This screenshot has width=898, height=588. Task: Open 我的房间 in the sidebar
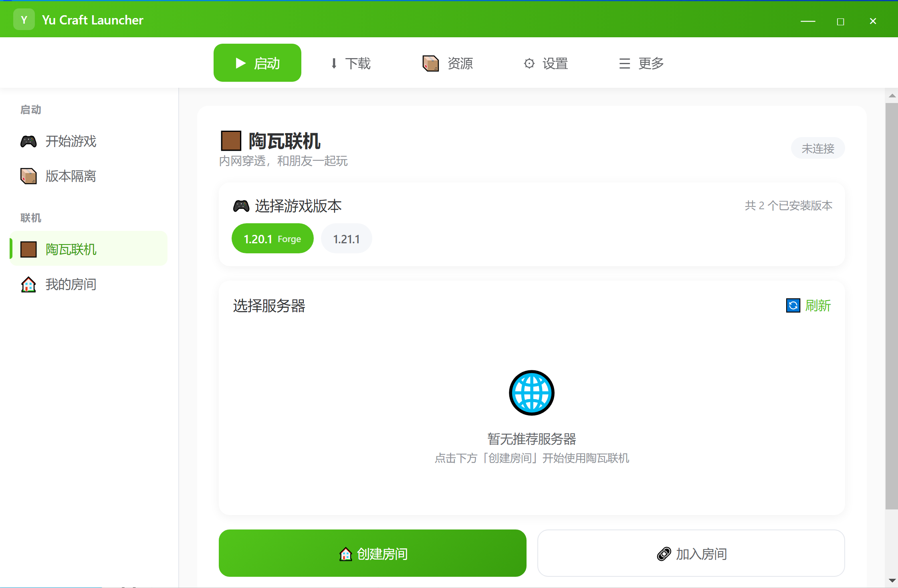click(89, 284)
